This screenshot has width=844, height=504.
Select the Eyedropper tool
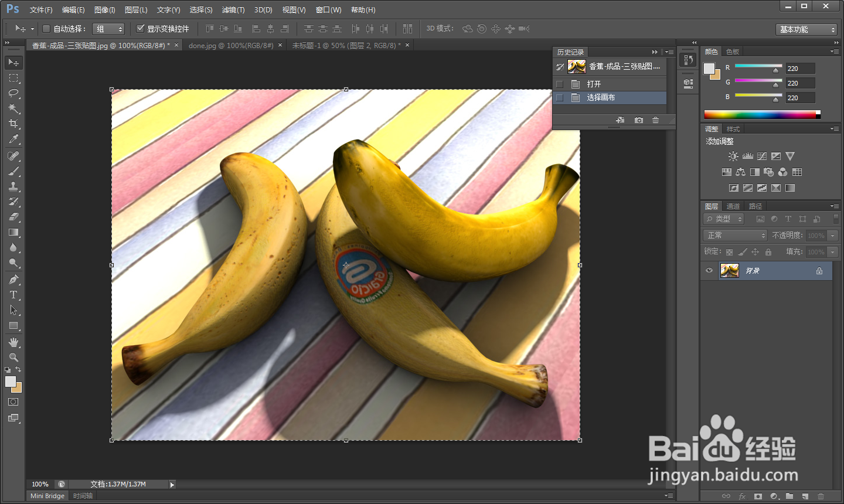(13, 139)
